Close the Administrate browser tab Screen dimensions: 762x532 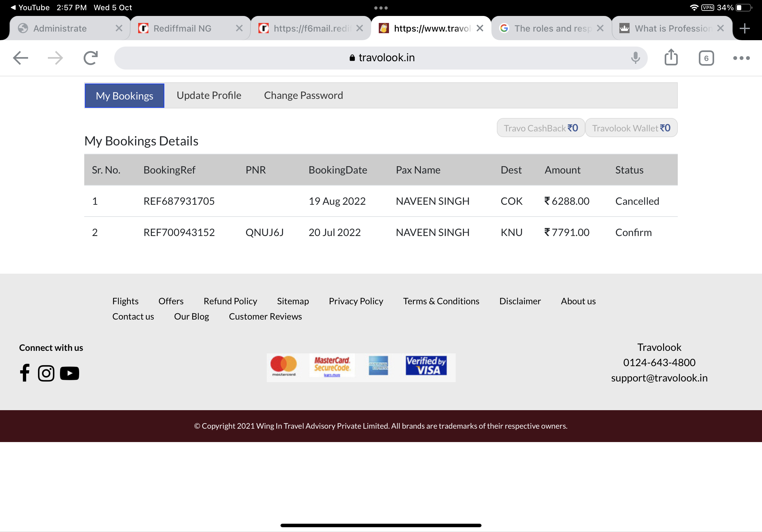tap(119, 28)
